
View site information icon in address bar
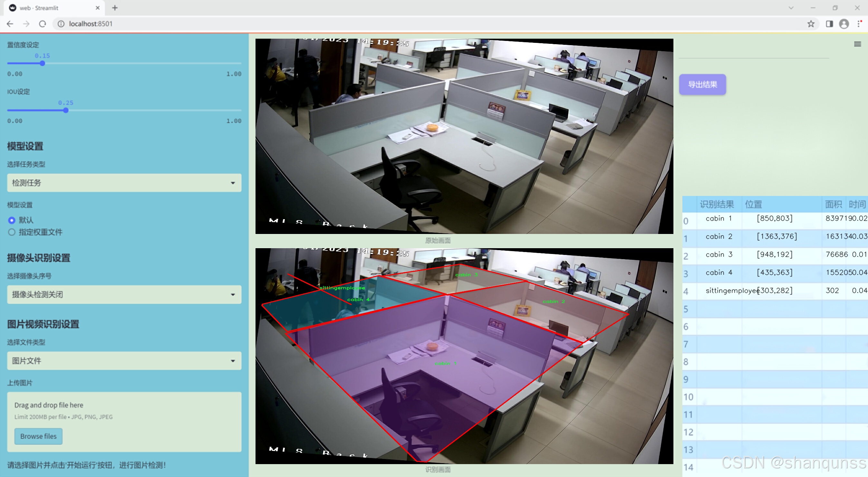[x=61, y=24]
